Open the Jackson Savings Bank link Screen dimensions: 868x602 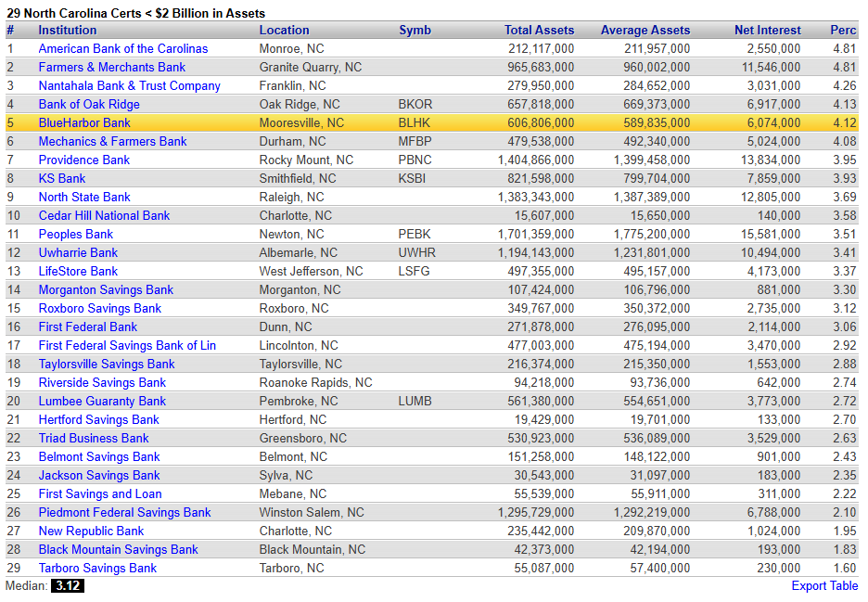(99, 475)
